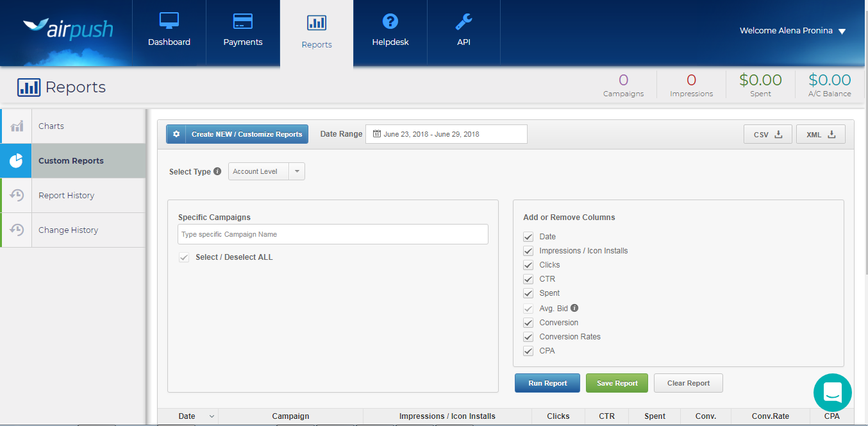Open the Payments credit card icon

tap(243, 21)
